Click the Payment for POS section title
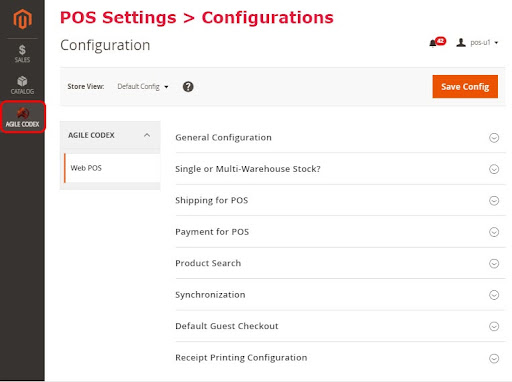The width and height of the screenshot is (512, 382). click(212, 232)
